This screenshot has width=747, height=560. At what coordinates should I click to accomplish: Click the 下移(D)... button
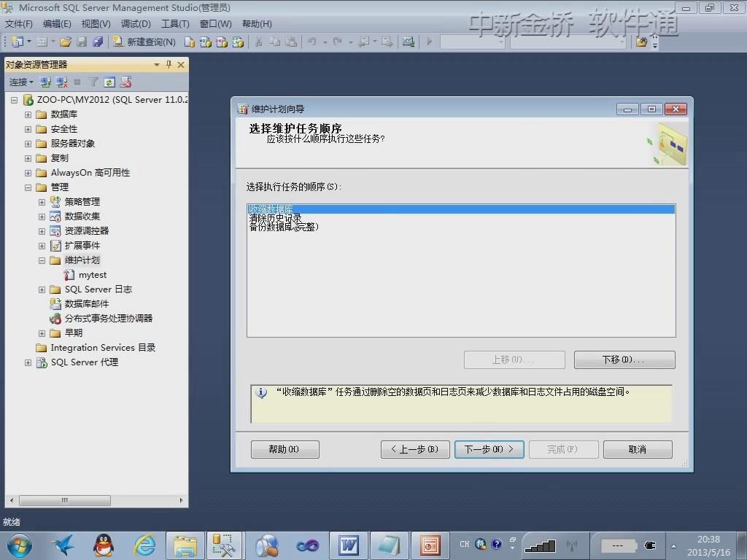(624, 360)
